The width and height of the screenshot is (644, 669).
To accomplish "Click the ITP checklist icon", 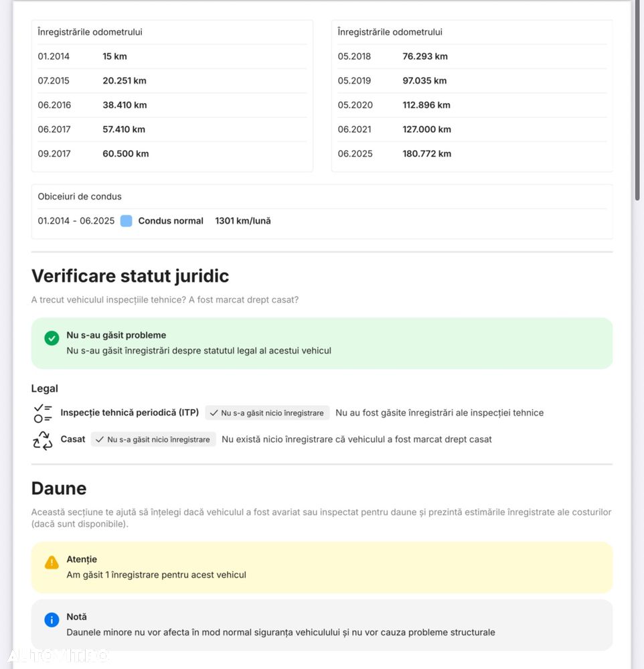I will 43,413.
